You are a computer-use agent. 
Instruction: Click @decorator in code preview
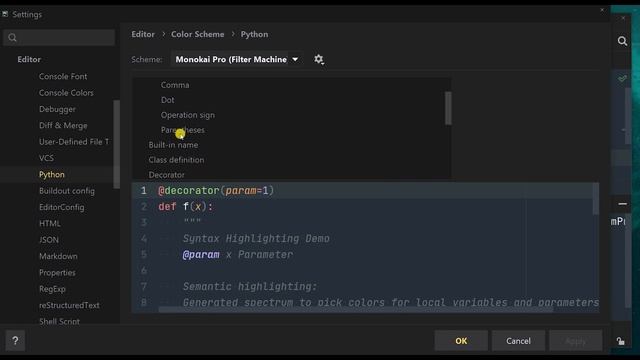[189, 191]
